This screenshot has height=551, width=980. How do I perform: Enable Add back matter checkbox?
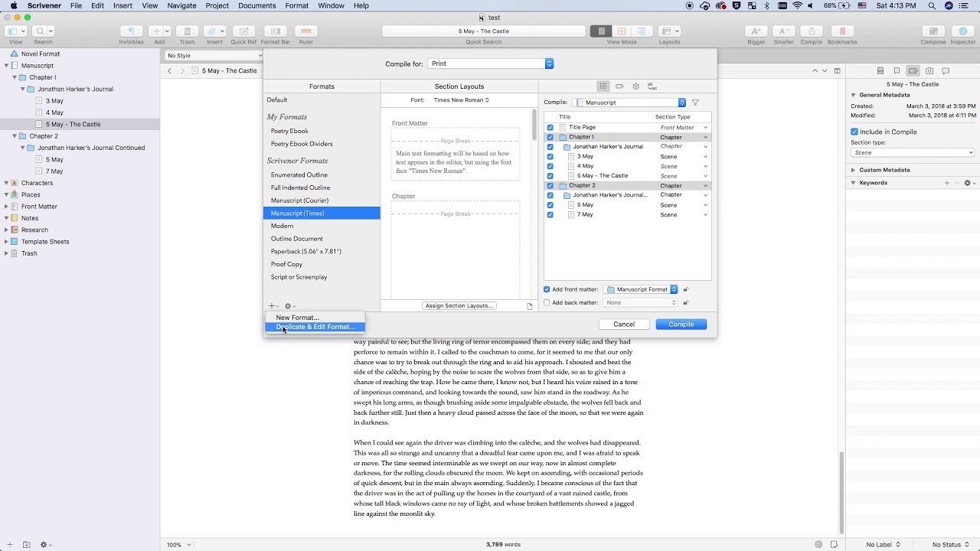547,302
